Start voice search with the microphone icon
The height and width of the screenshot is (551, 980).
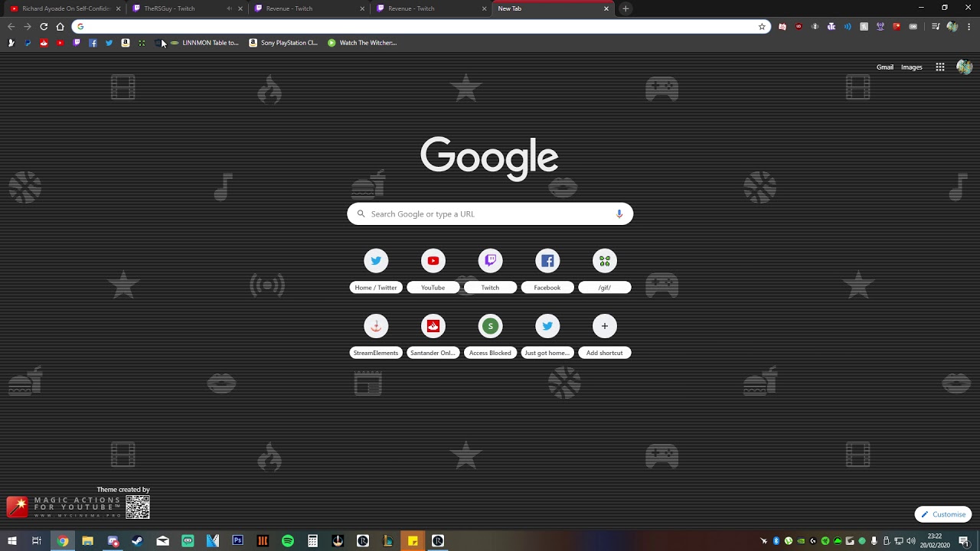coord(619,214)
